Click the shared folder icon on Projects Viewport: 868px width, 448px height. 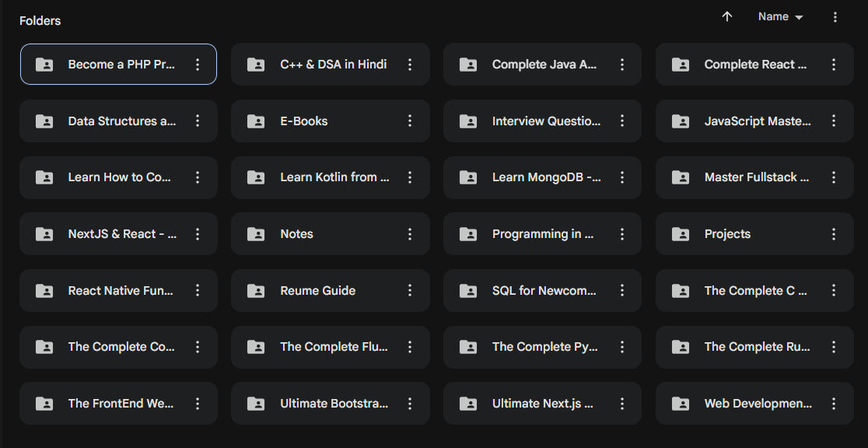point(680,233)
